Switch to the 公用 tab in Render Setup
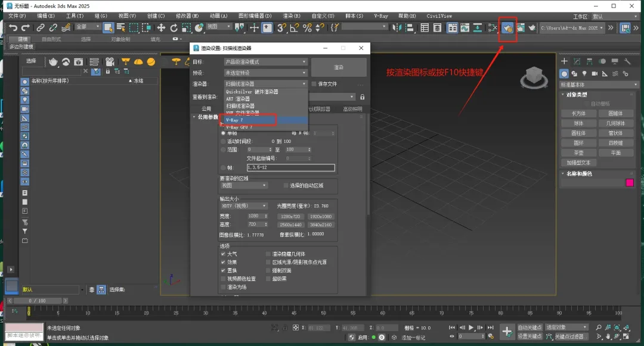The height and width of the screenshot is (346, 644). tap(208, 108)
